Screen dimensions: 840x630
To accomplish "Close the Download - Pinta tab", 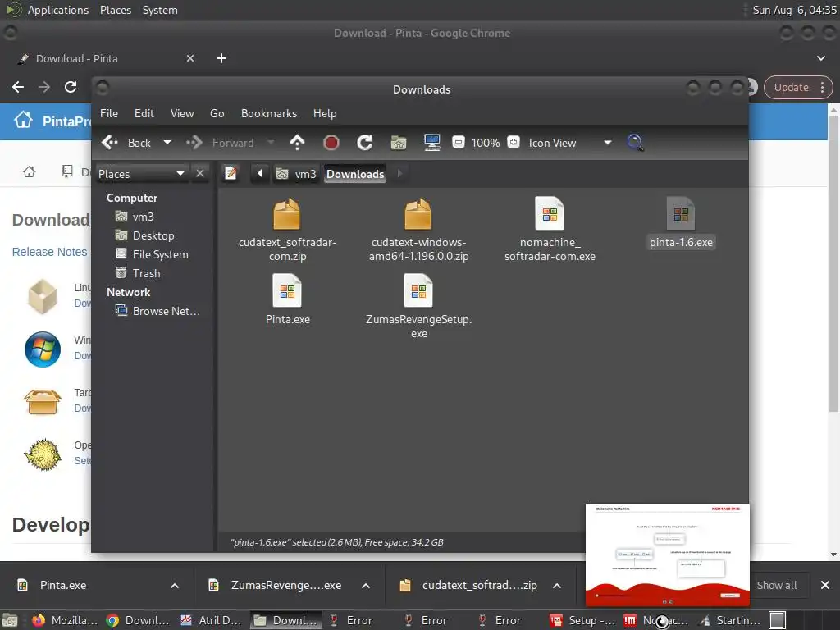I will point(190,58).
